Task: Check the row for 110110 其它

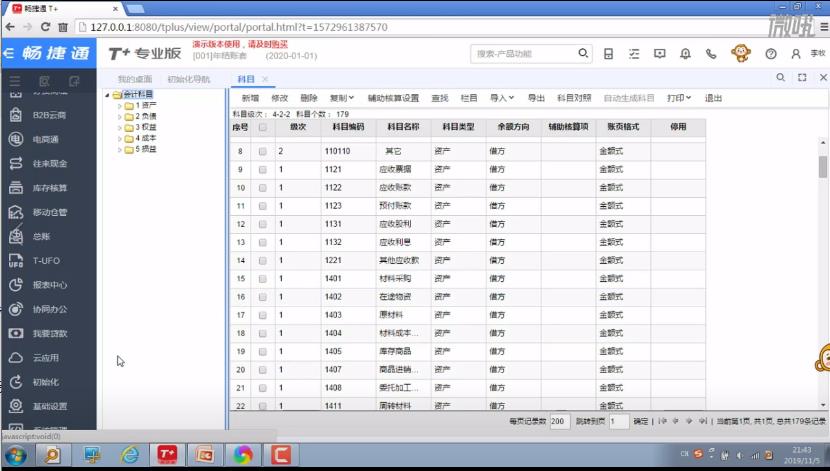Action: tap(263, 151)
